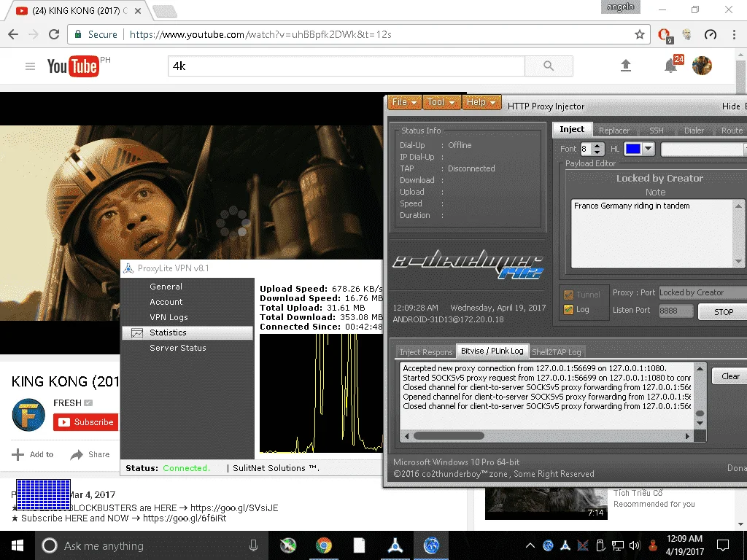
Task: Click the YouTube logo
Action: tap(73, 66)
